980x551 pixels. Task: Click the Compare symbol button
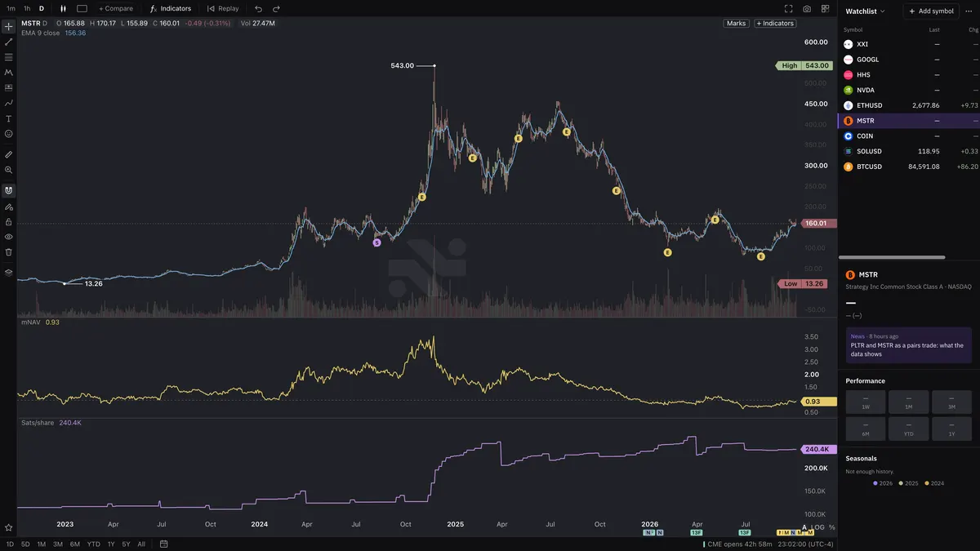[x=116, y=8]
